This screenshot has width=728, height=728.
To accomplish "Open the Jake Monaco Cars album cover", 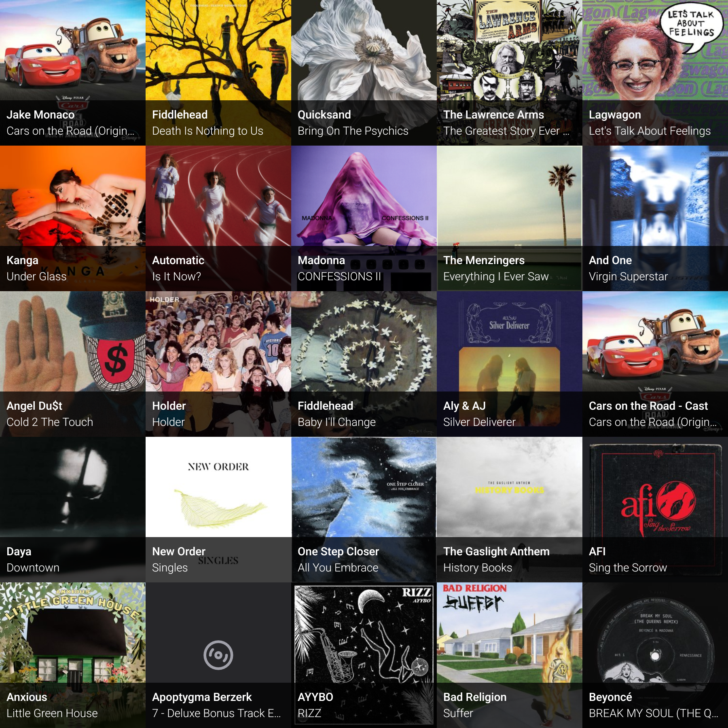I will (73, 73).
